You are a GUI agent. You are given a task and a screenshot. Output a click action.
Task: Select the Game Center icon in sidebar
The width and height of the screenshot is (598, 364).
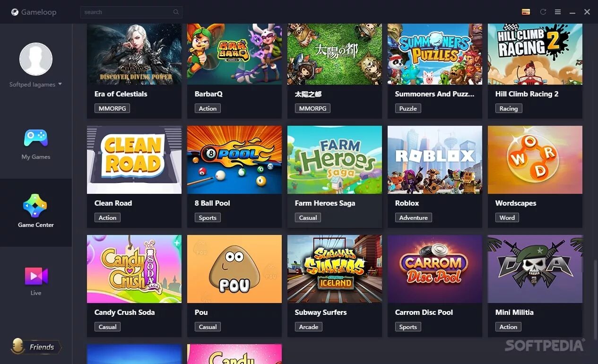[35, 206]
